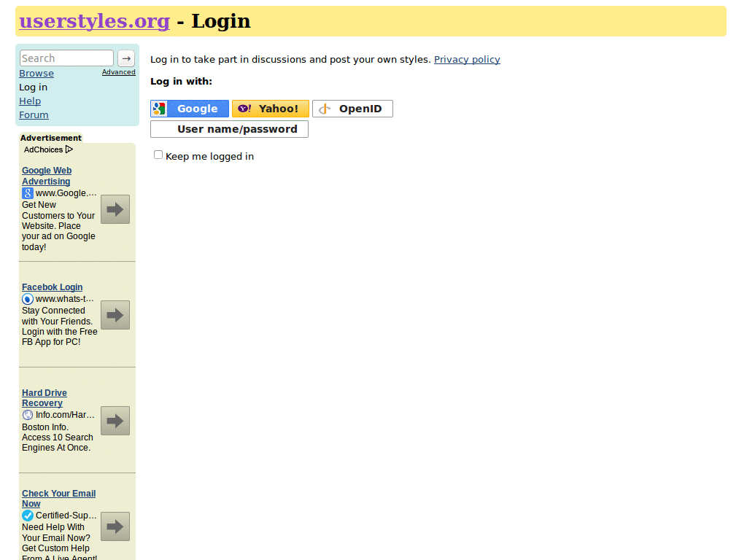Open Forum in the sidebar menu
The height and width of the screenshot is (560, 747).
[34, 114]
